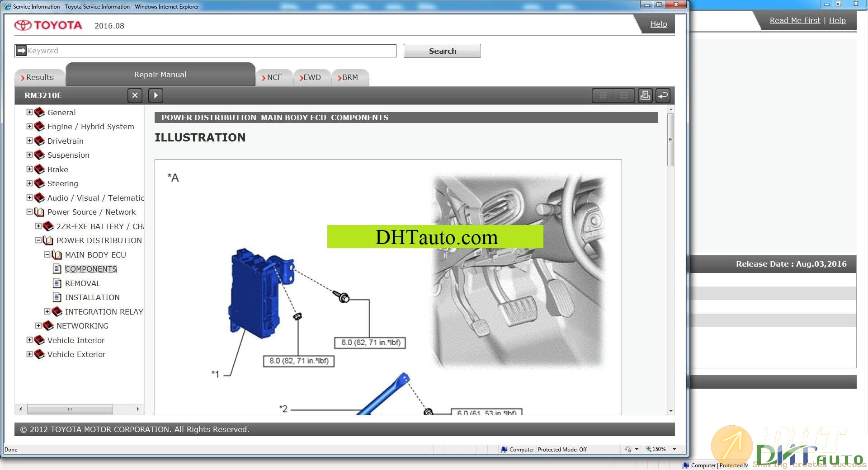868x470 pixels.
Task: Open the Help link
Action: [658, 24]
